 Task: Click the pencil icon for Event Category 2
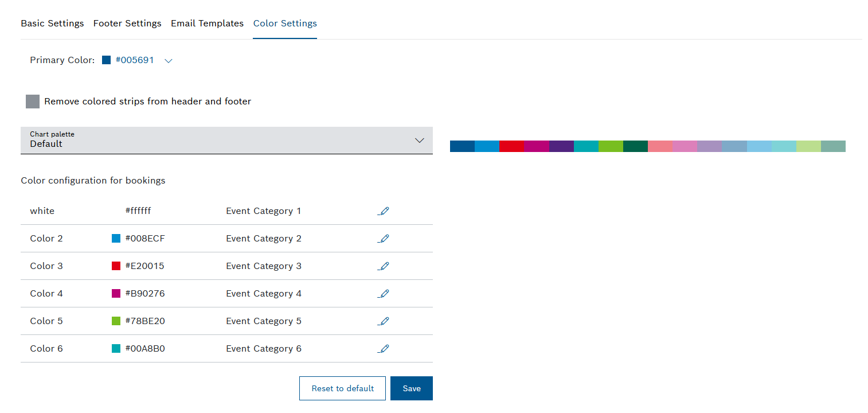pos(384,239)
